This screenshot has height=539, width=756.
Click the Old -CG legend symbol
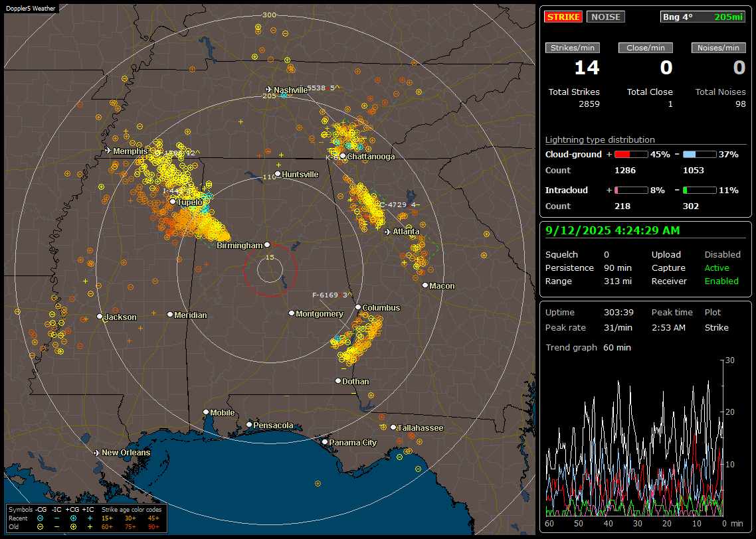pos(40,527)
